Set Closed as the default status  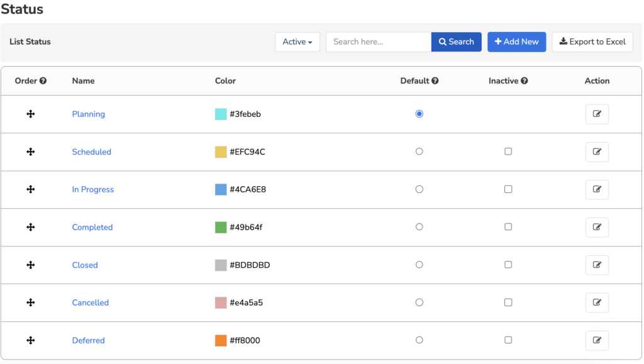(x=419, y=265)
